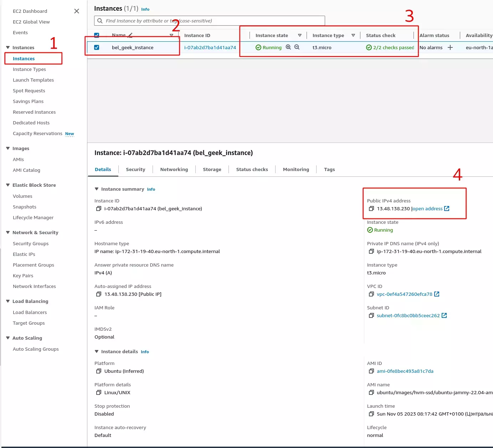Zoom in icon next to Running state
This screenshot has height=448, width=493.
pos(288,47)
